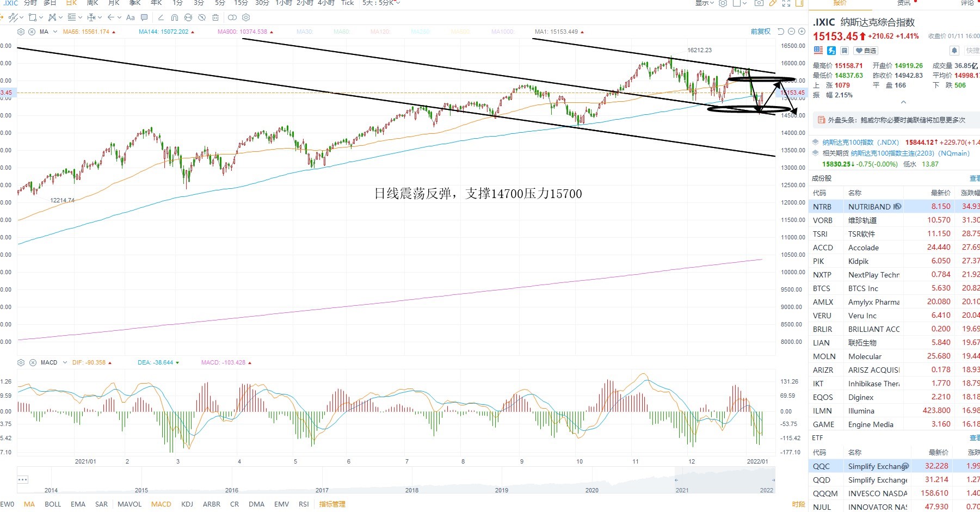Click the blue lightning quick-trade icon
This screenshot has height=512, width=980.
(831, 51)
